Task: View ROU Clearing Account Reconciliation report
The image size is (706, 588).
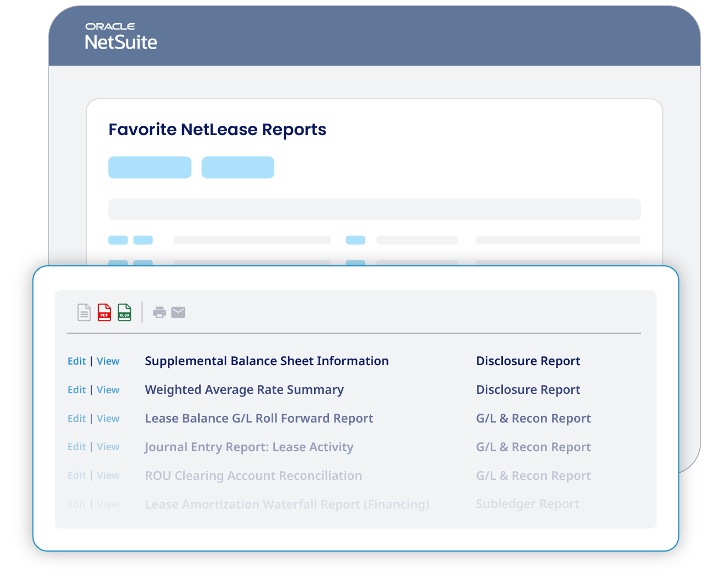Action: (x=108, y=475)
